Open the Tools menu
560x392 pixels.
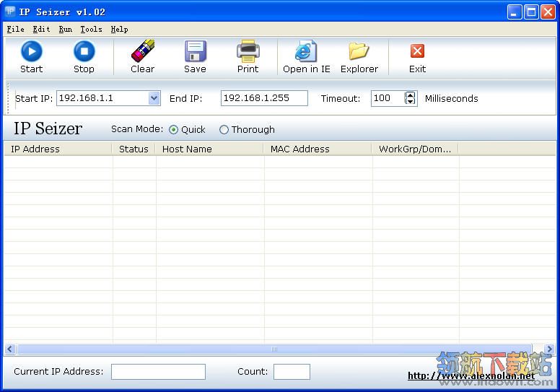point(91,30)
